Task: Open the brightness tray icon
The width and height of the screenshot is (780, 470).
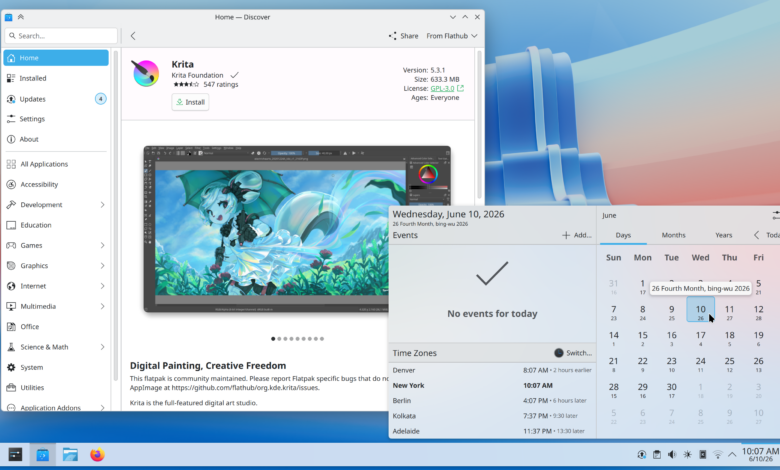Action: pos(687,455)
